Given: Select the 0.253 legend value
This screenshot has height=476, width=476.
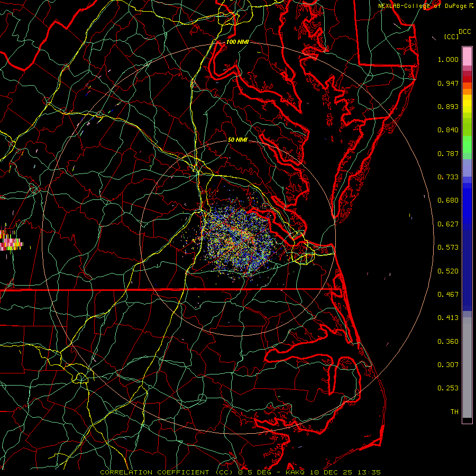Looking at the screenshot, I should click(448, 388).
